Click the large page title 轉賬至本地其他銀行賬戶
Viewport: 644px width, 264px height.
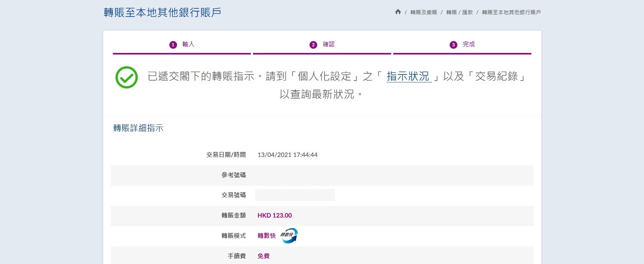point(162,13)
